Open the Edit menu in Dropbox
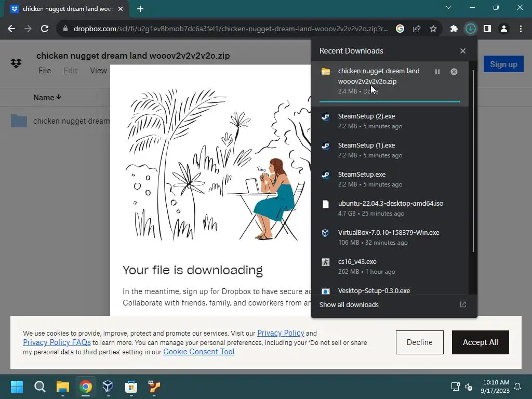 (70, 71)
